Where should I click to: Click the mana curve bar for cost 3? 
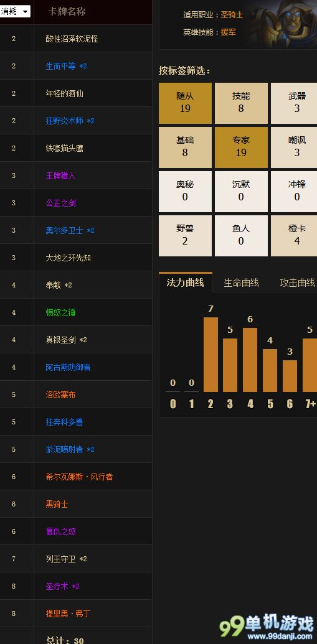click(x=230, y=365)
